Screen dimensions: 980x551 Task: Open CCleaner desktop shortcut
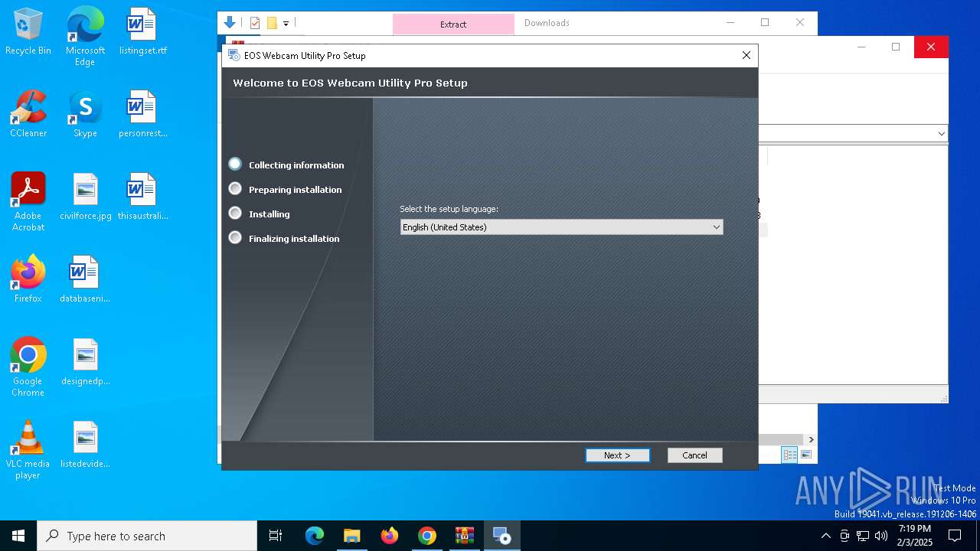pos(28,115)
